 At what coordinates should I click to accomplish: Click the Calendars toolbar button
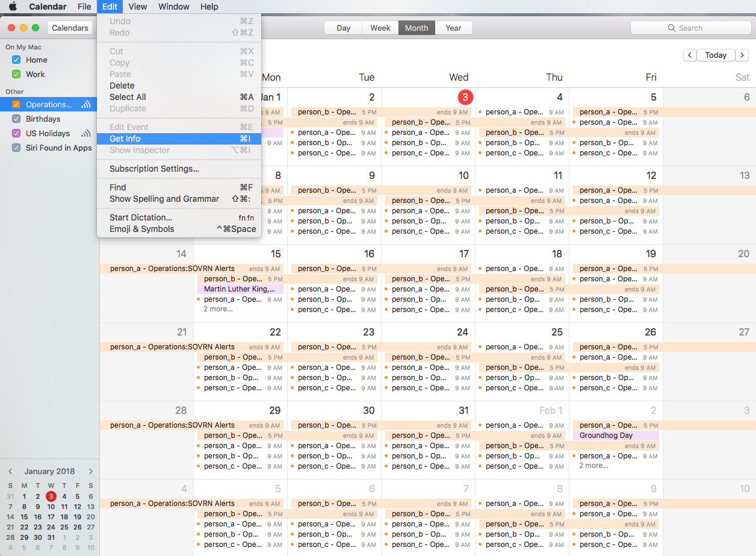[x=70, y=28]
